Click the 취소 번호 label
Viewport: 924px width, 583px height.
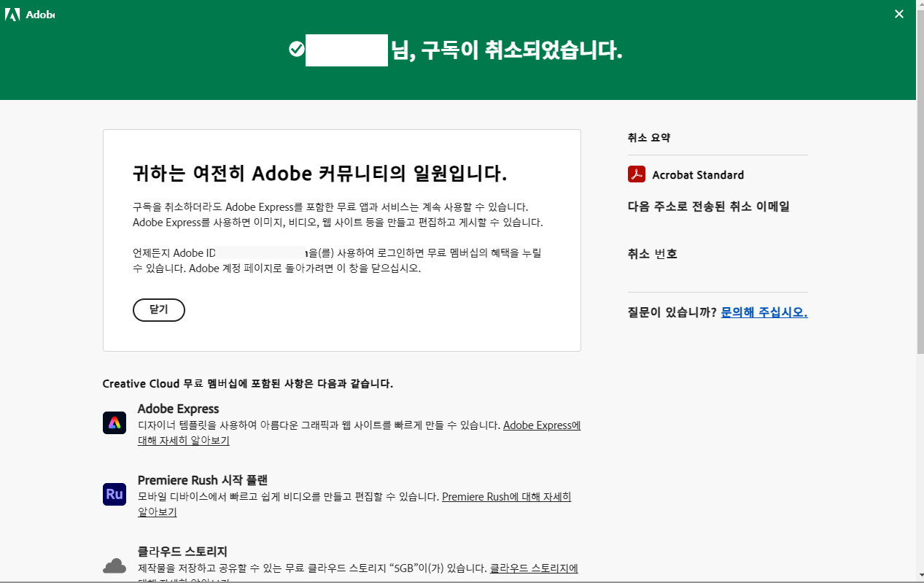click(653, 254)
